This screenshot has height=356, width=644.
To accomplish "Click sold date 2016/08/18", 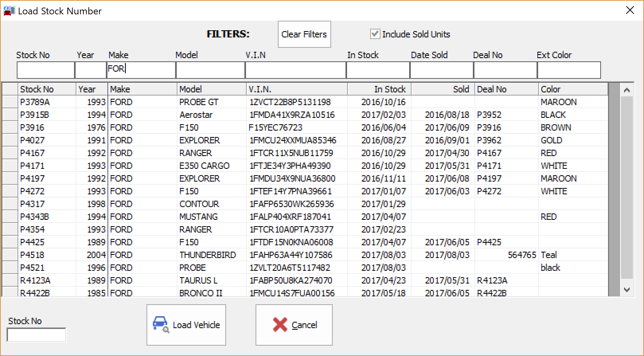I will tap(447, 115).
